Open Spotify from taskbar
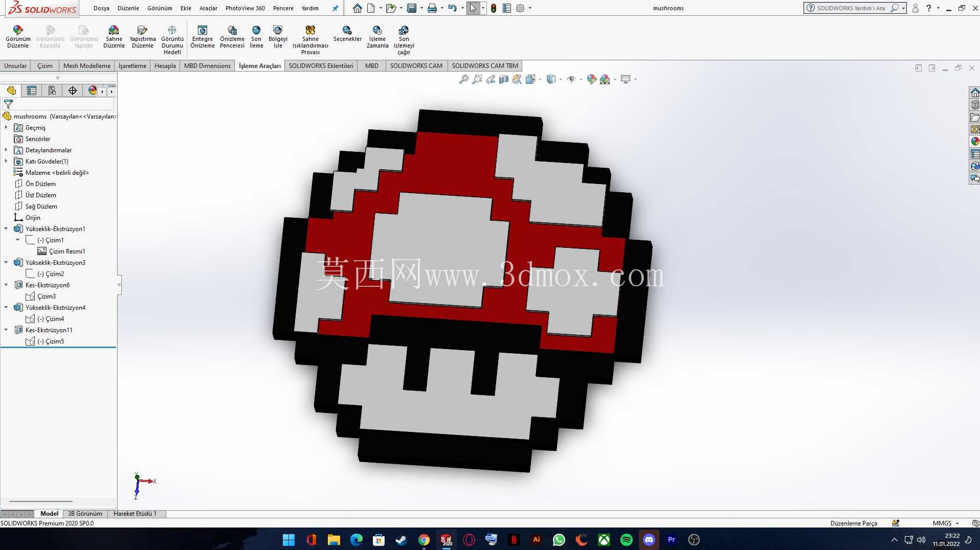The image size is (980, 550). [x=626, y=539]
